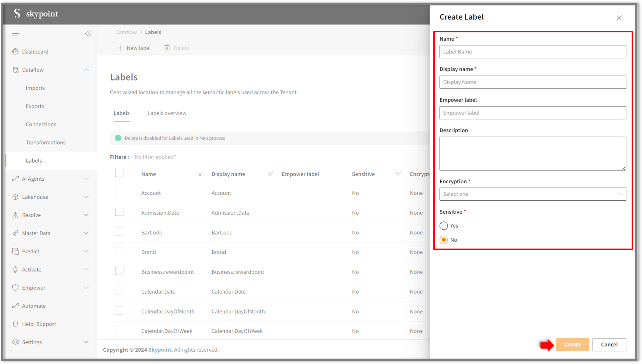This screenshot has width=642, height=364.
Task: Open the Encryption dropdown selector
Action: click(533, 194)
